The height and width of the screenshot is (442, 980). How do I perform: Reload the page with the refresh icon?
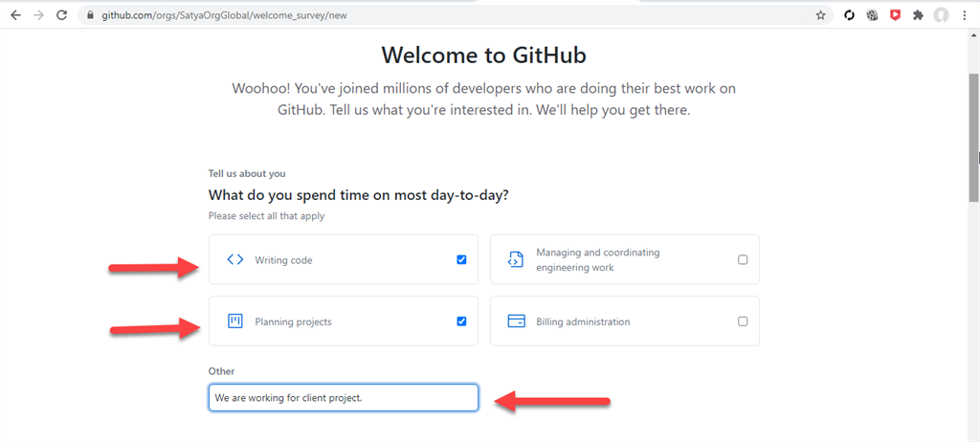[x=62, y=15]
